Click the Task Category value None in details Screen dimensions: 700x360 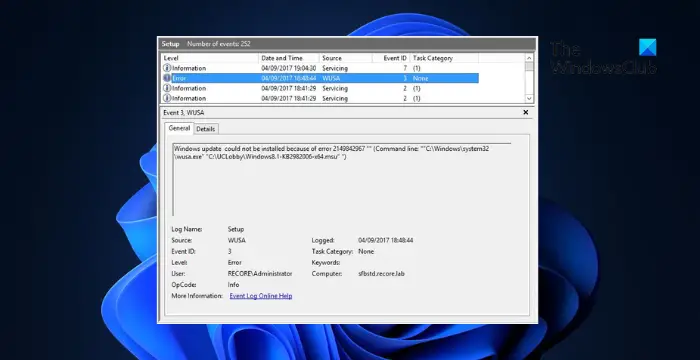[x=366, y=251]
